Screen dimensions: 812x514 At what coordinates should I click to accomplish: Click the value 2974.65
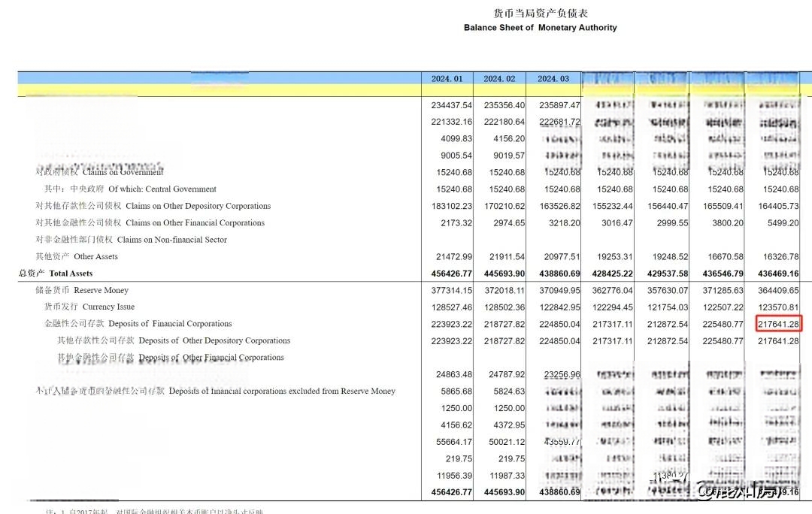(509, 222)
